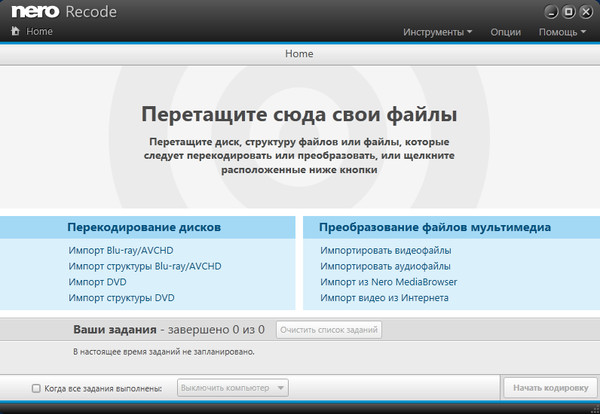Click 'Начать кодировку' button
Screen dimensions: 600x414
[549, 388]
